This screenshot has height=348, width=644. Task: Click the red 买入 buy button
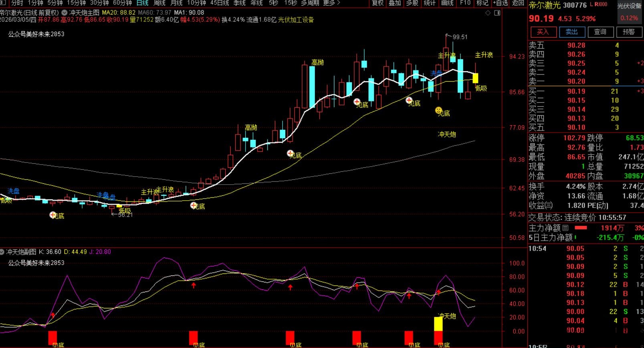point(543,32)
